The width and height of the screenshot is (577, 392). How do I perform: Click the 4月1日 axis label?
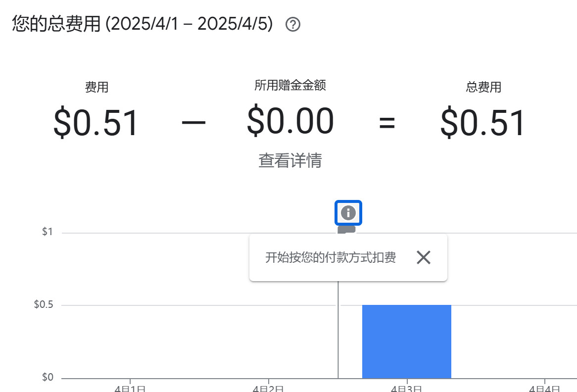point(130,388)
